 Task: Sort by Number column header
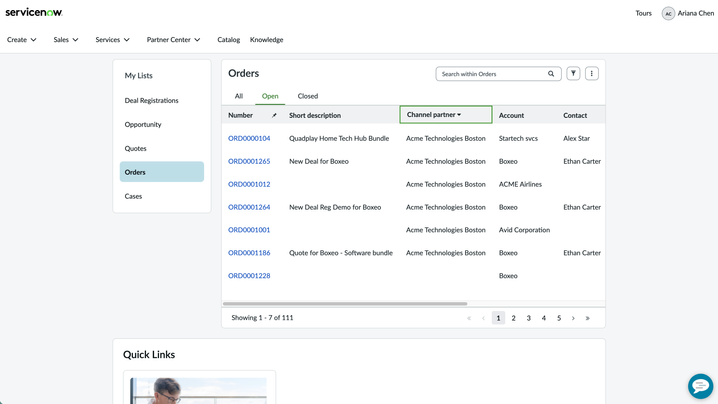[x=240, y=115]
